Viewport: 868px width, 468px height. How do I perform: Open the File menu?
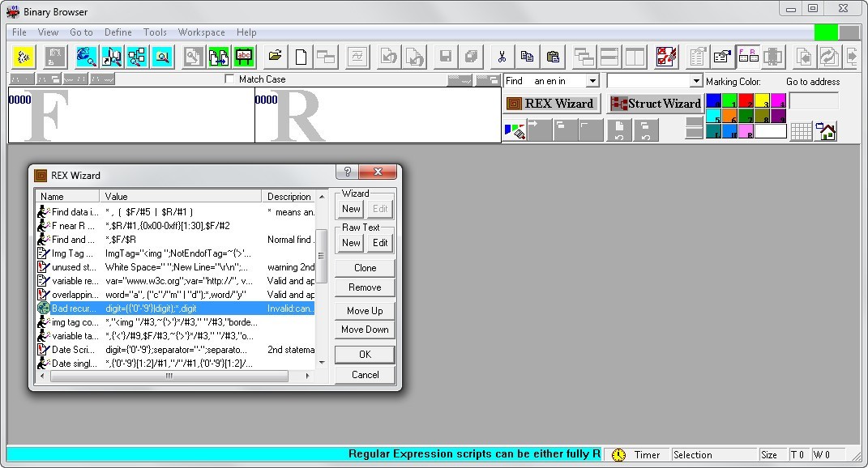pos(19,32)
